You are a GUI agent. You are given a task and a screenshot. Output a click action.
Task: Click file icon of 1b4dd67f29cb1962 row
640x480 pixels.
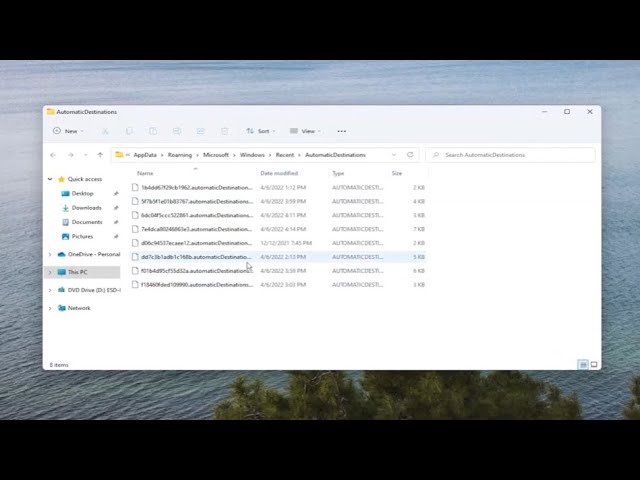135,187
